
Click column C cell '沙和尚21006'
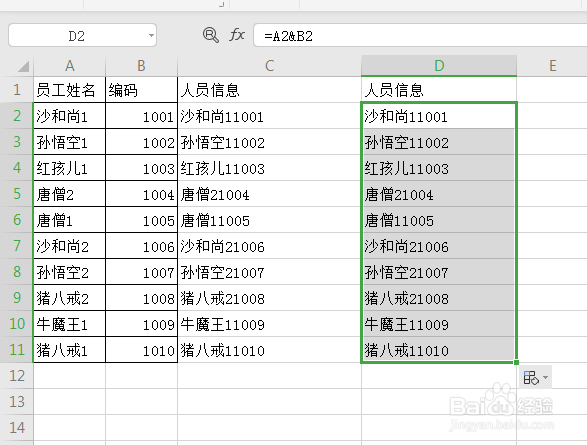[x=270, y=246]
